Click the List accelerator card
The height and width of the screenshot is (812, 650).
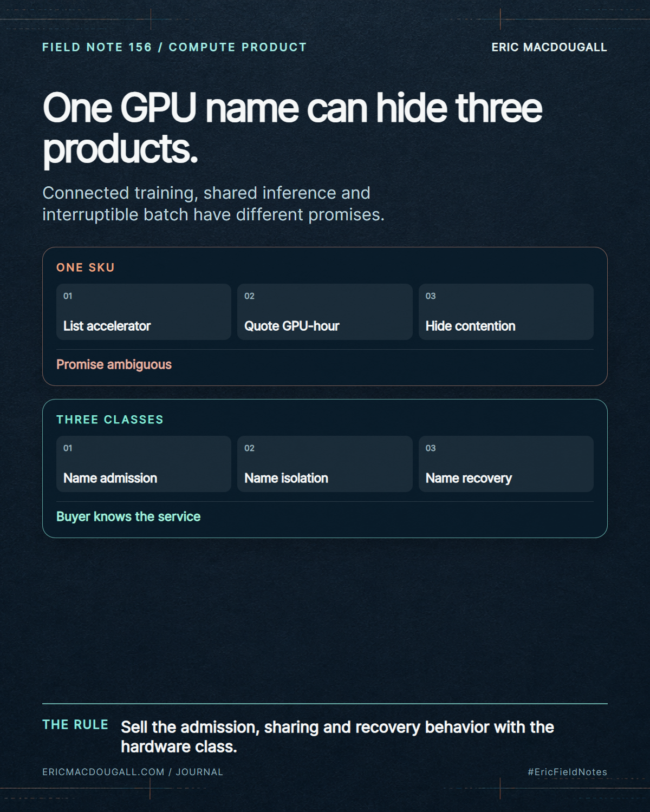(x=144, y=312)
